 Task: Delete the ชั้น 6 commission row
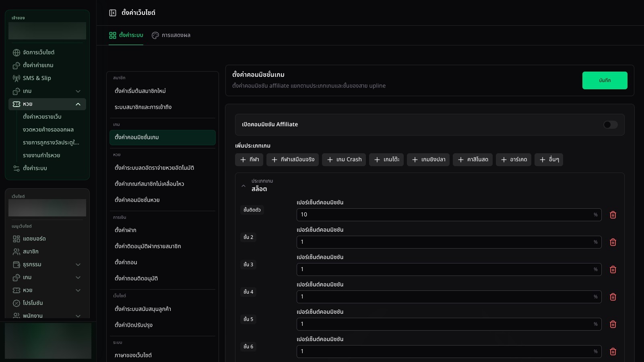[x=613, y=352]
